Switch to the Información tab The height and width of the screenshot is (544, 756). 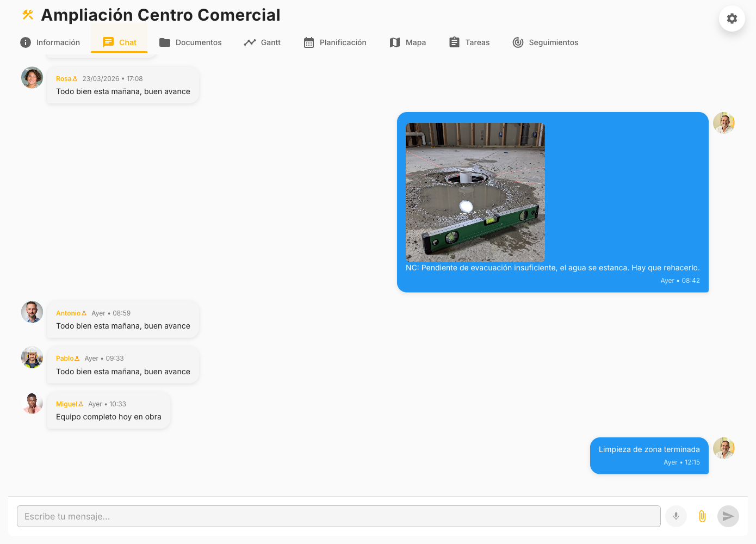tap(57, 42)
